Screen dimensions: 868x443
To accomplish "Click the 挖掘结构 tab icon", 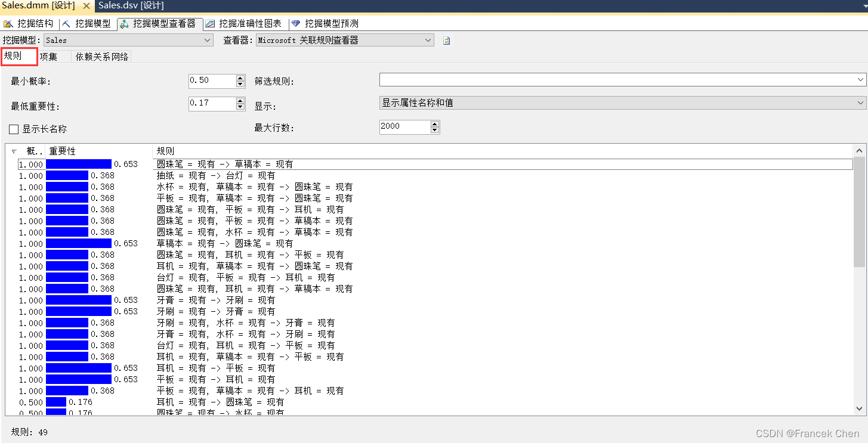I will click(x=8, y=24).
